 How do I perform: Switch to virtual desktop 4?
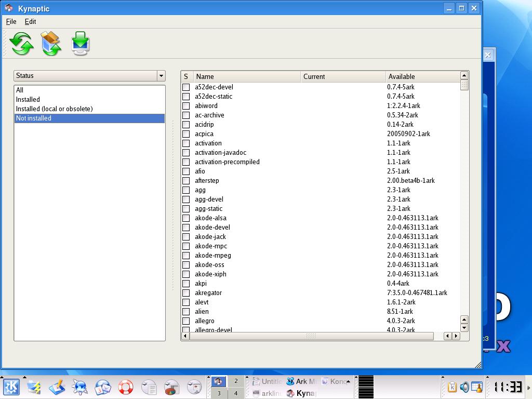click(x=236, y=393)
